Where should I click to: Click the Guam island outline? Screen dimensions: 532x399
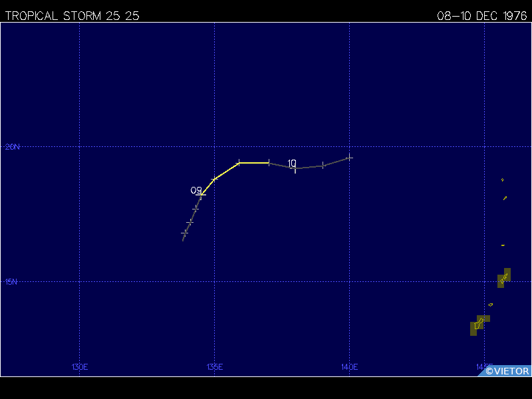pos(478,324)
